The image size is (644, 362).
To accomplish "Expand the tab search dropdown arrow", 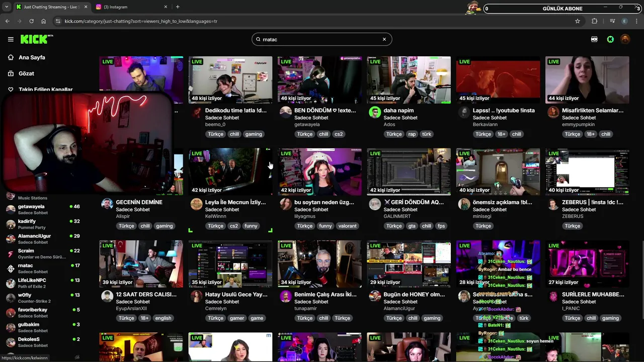I will [6, 7].
